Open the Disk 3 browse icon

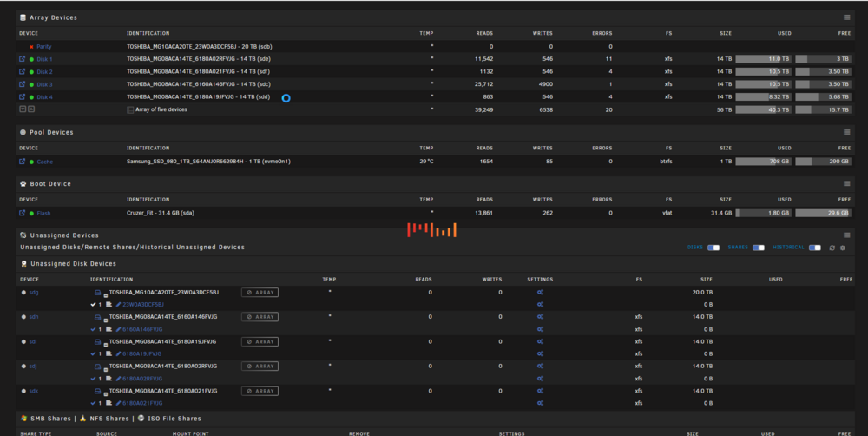coord(23,84)
